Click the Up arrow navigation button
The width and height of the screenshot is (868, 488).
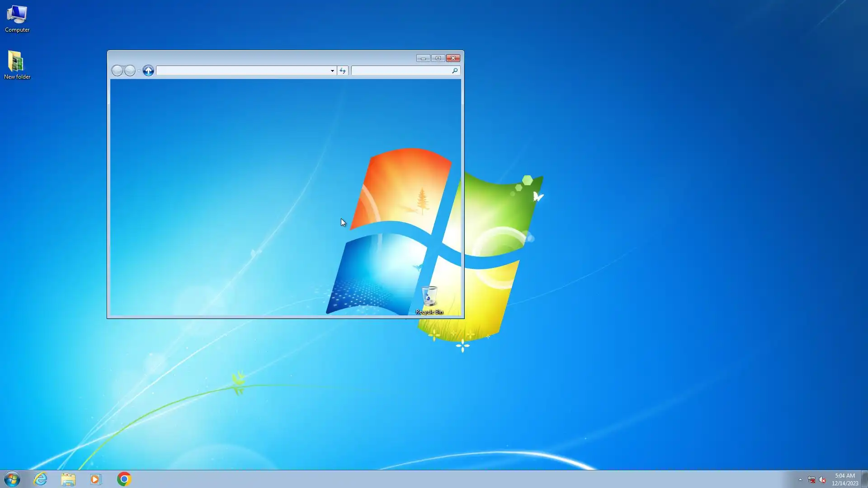click(x=148, y=70)
